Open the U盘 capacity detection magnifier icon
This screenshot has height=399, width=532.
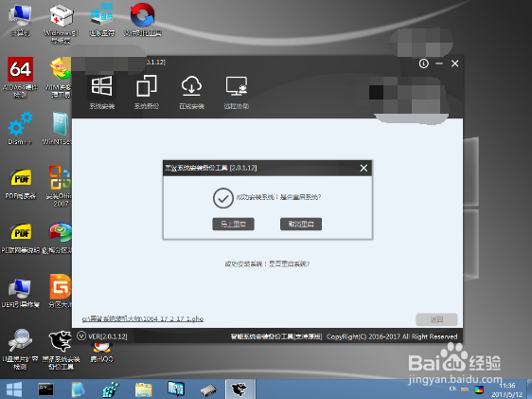[21, 350]
